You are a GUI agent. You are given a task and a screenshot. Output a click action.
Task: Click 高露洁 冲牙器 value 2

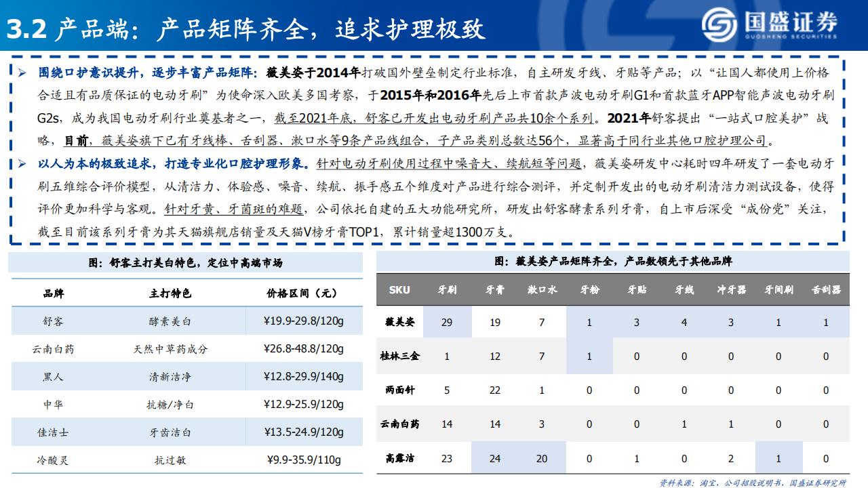tap(732, 458)
